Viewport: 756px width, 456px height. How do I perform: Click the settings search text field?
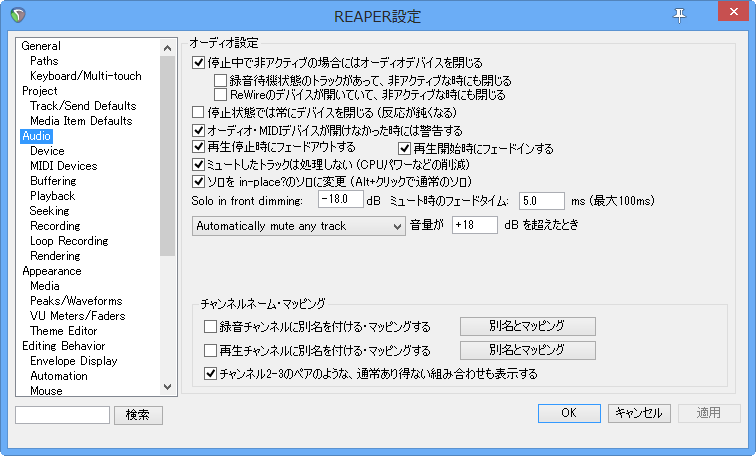pyautogui.click(x=63, y=415)
